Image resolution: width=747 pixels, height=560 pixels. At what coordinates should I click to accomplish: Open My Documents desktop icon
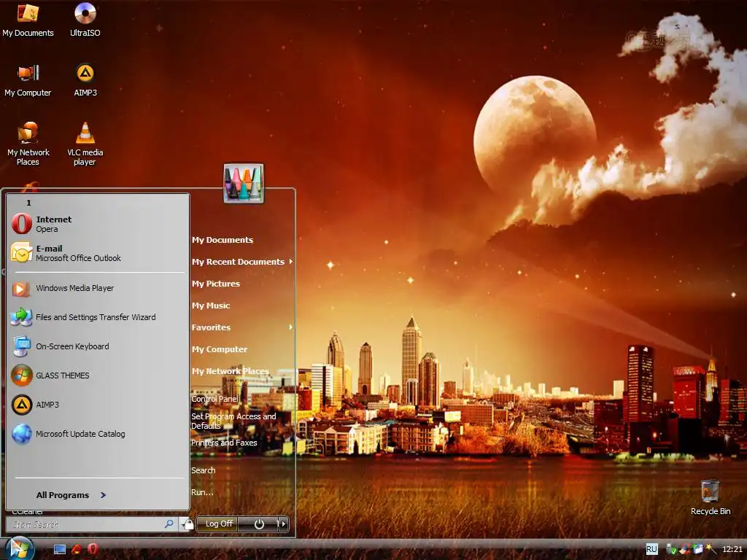28,20
